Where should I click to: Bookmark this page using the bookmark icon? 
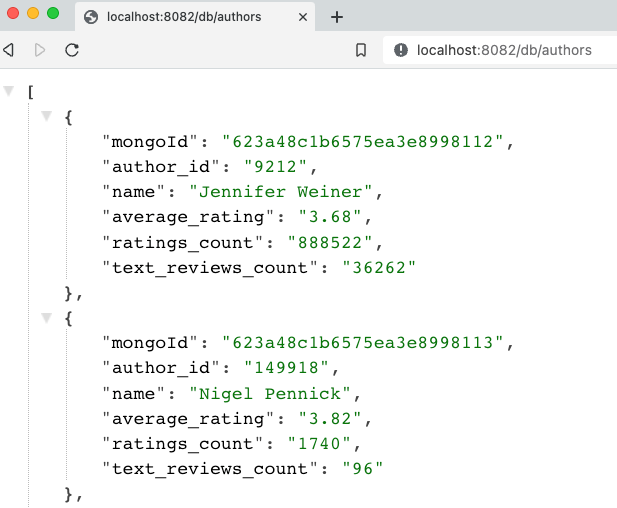pyautogui.click(x=361, y=50)
